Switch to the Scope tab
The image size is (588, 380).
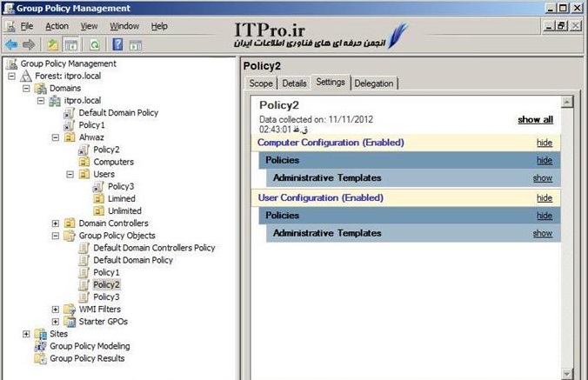(x=261, y=83)
